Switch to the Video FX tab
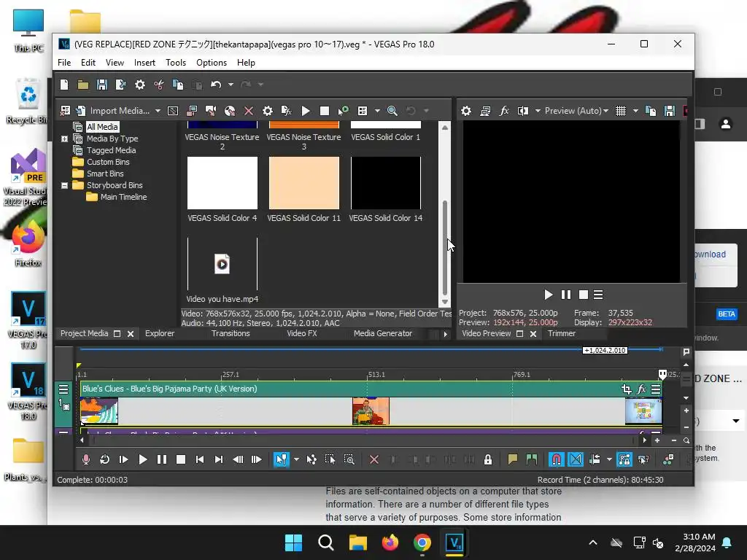Screen dimensions: 747x560 [x=301, y=333]
